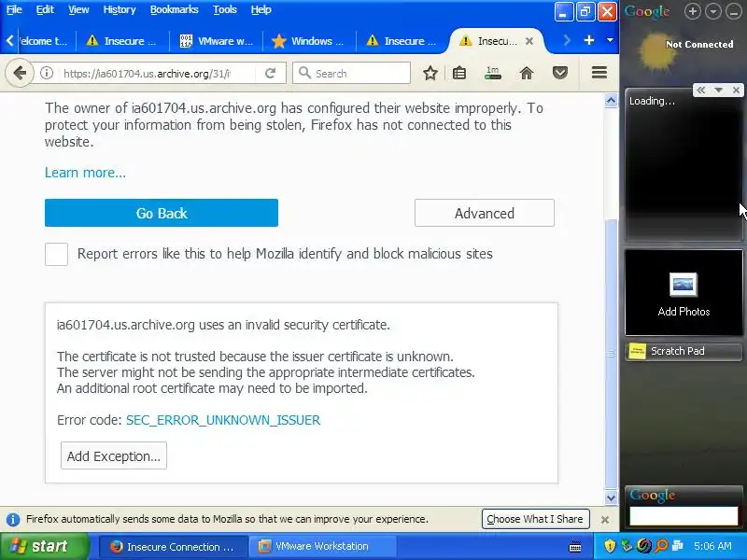Open the Bookmarks menu
The width and height of the screenshot is (747, 560).
click(x=174, y=9)
